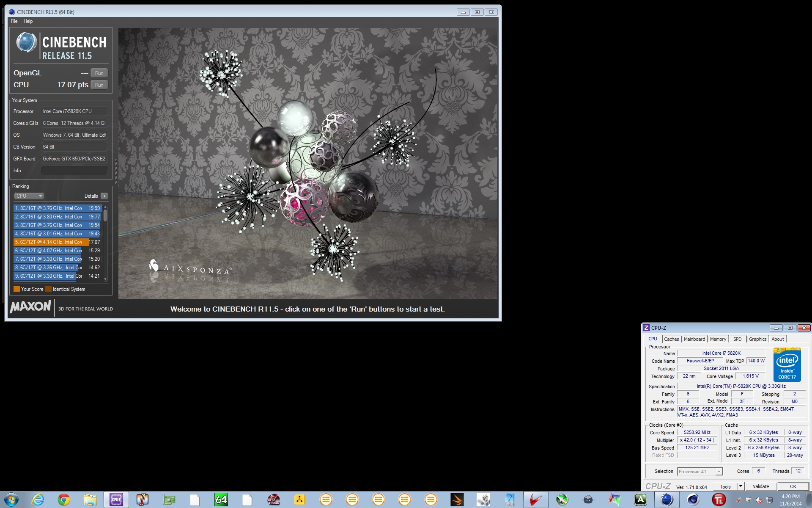Run the OpenGL benchmark test
Image resolution: width=812 pixels, height=508 pixels.
99,73
